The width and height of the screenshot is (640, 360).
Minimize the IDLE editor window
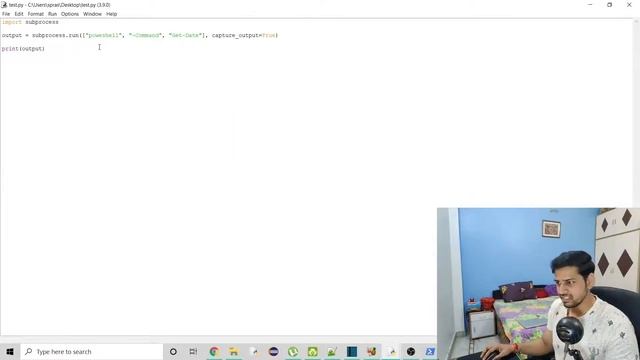[590, 5]
